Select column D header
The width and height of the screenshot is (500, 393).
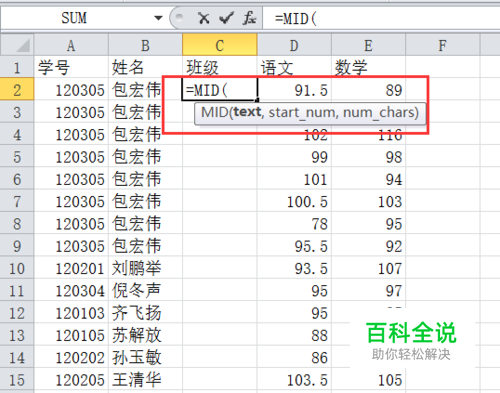(294, 45)
